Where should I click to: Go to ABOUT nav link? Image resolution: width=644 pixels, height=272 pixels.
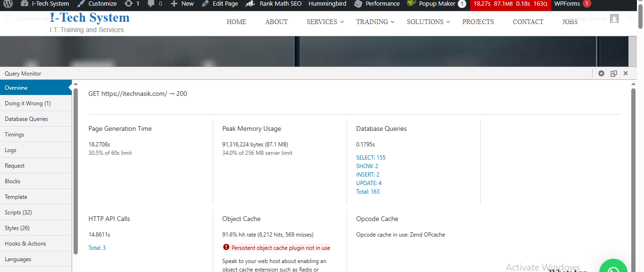click(276, 22)
